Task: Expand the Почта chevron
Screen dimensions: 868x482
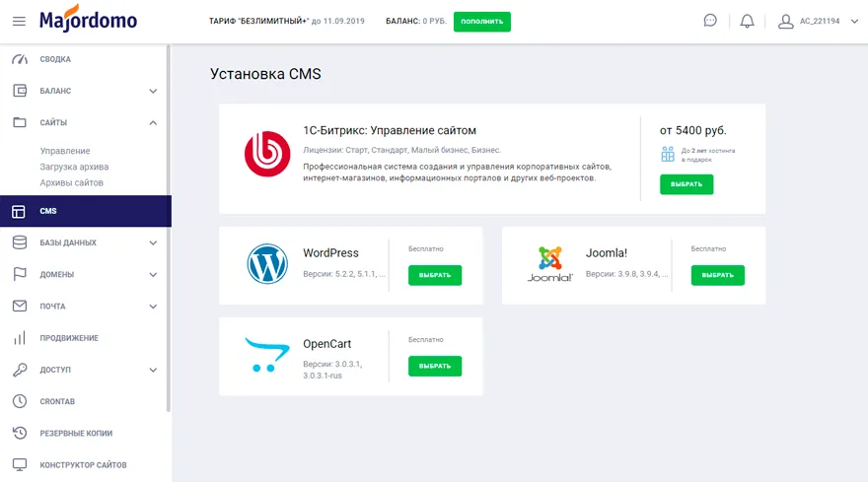Action: click(x=153, y=306)
